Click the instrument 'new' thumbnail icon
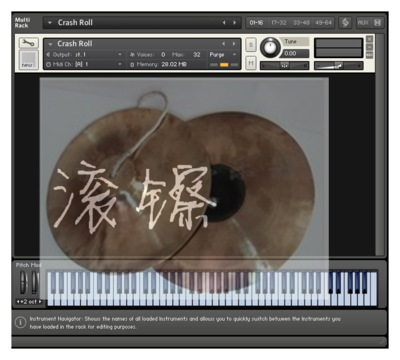This screenshot has width=400, height=360. click(x=29, y=60)
